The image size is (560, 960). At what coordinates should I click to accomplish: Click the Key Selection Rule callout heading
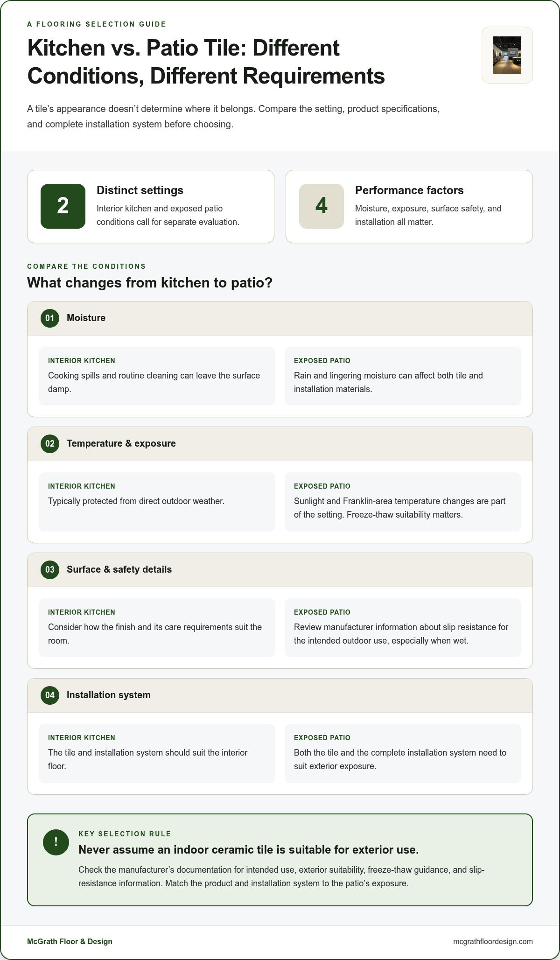(248, 850)
